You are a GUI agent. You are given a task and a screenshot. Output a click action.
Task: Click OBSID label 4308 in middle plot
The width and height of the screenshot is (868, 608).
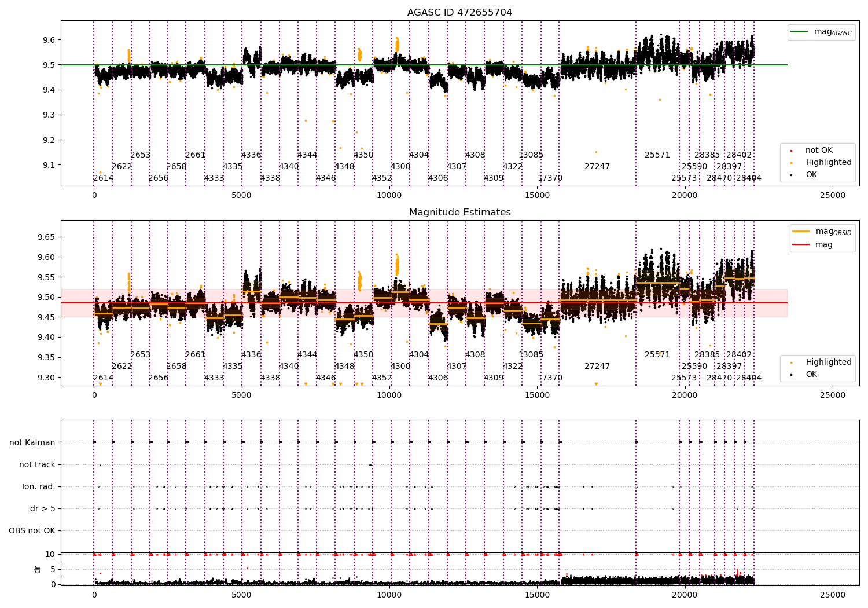click(475, 355)
